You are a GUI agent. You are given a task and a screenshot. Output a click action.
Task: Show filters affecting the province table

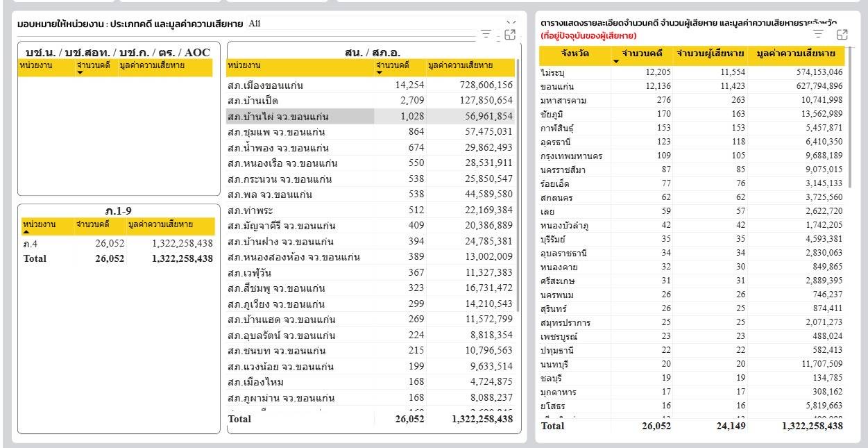(x=819, y=34)
